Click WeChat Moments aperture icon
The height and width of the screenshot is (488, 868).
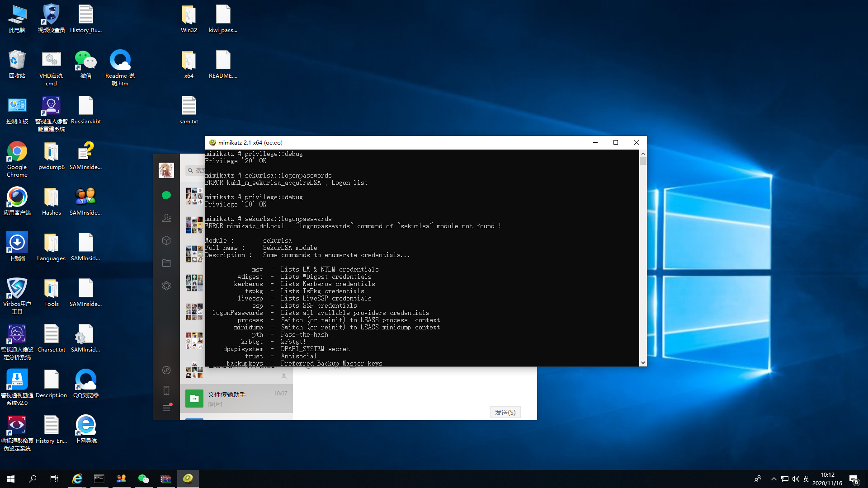[x=166, y=286]
